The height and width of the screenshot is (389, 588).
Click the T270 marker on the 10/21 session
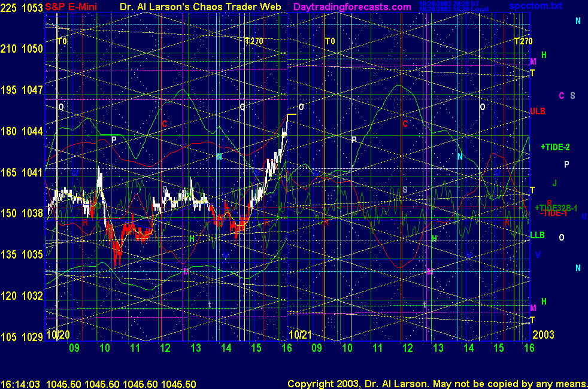tap(523, 41)
